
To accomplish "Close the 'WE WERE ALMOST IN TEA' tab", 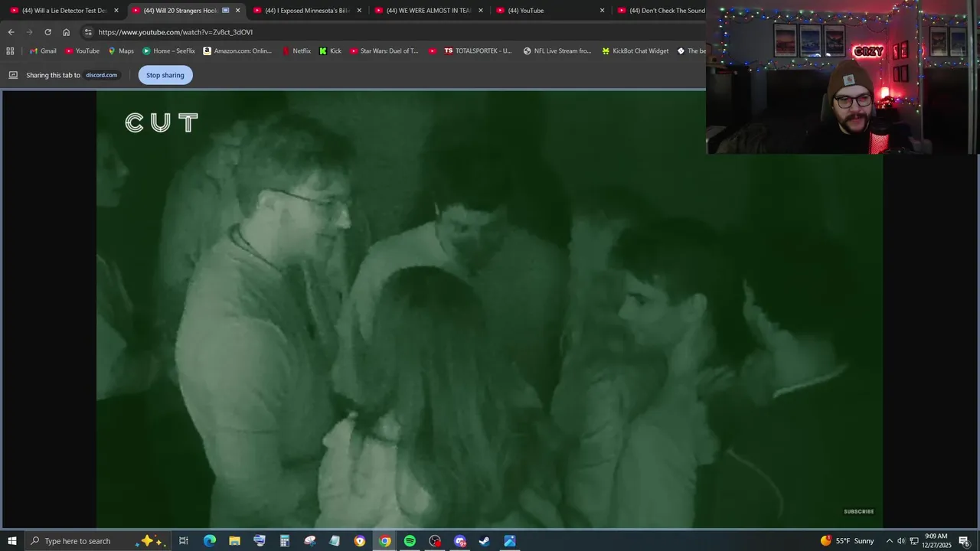I will (x=481, y=11).
